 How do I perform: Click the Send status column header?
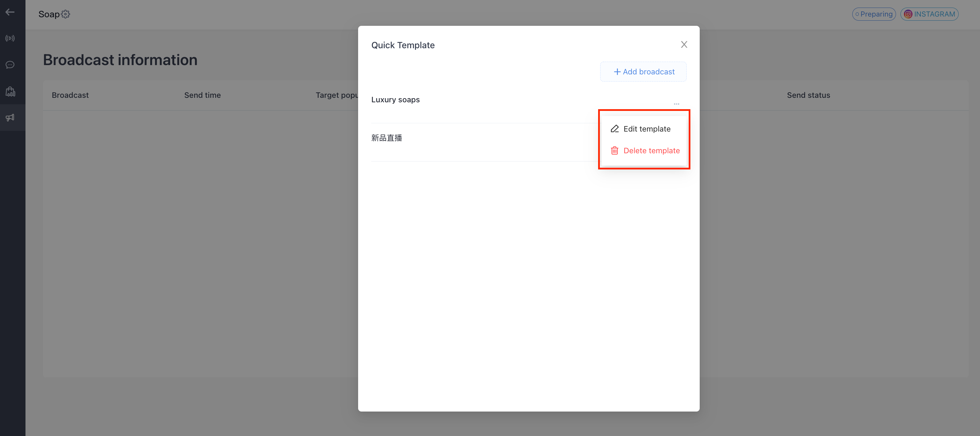point(809,95)
